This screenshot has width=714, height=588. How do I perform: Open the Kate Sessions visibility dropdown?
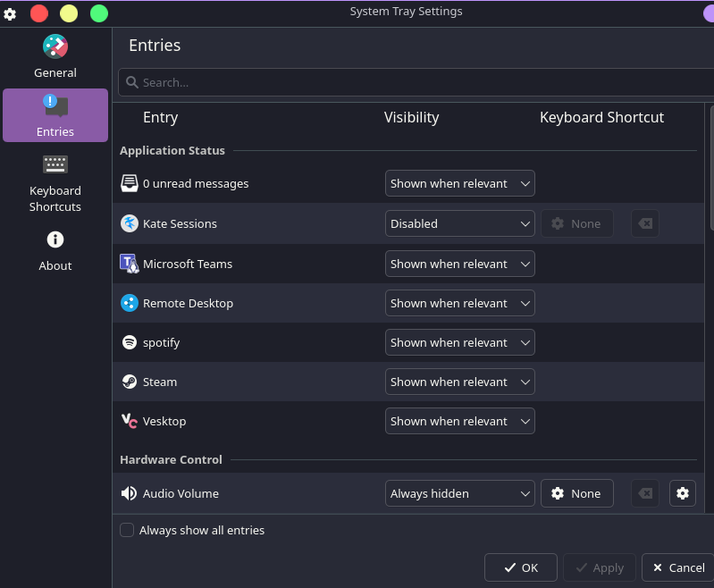(x=459, y=223)
